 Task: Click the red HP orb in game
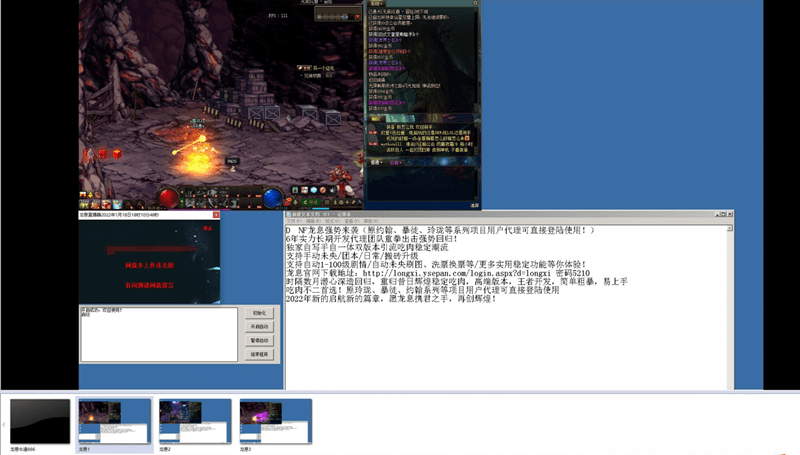(168, 198)
